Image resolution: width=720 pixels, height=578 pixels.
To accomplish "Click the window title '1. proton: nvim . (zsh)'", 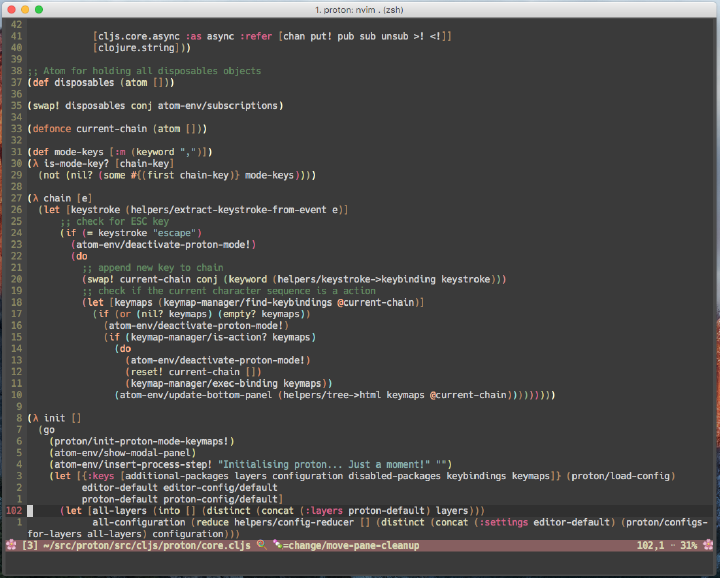I will 359,10.
